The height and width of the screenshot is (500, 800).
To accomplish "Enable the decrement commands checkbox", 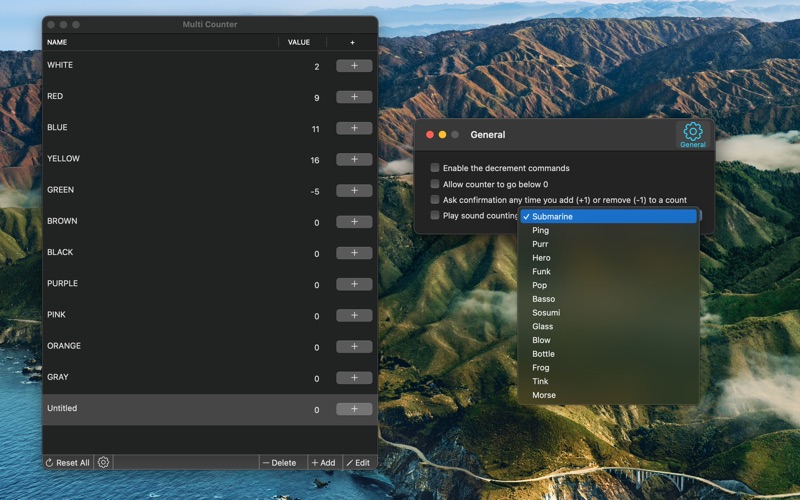I will [435, 168].
